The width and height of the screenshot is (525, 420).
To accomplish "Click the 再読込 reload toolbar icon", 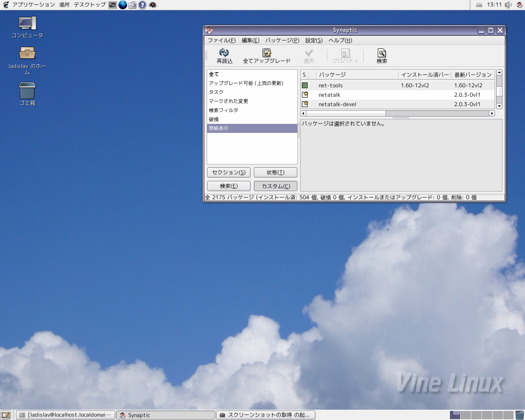I will pos(224,52).
